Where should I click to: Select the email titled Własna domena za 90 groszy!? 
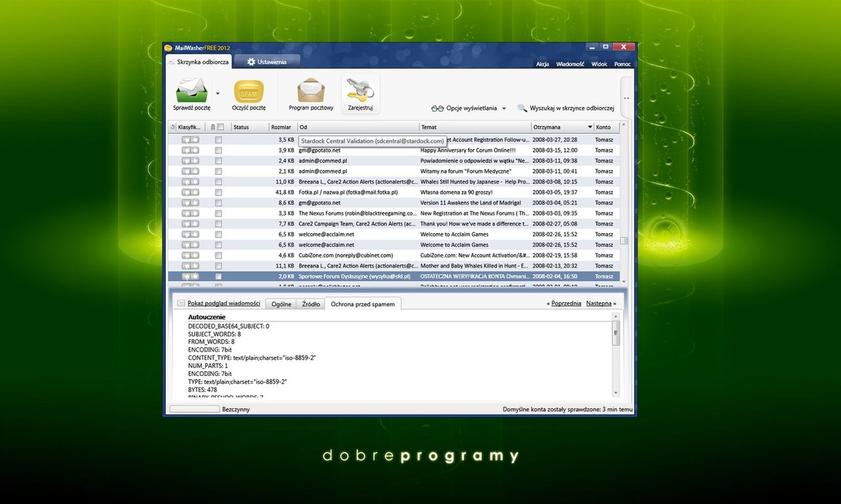394,193
